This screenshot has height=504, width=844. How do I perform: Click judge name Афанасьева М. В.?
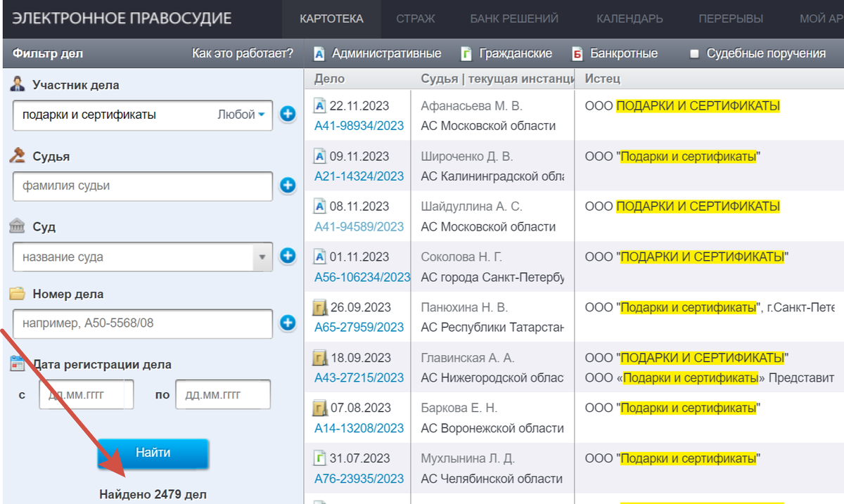pos(472,106)
